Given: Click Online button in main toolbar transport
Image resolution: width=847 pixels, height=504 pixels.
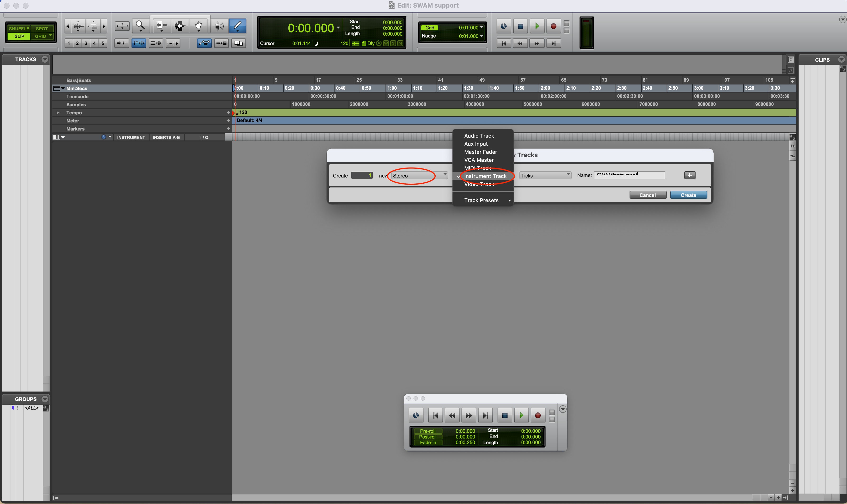Looking at the screenshot, I should (x=504, y=26).
